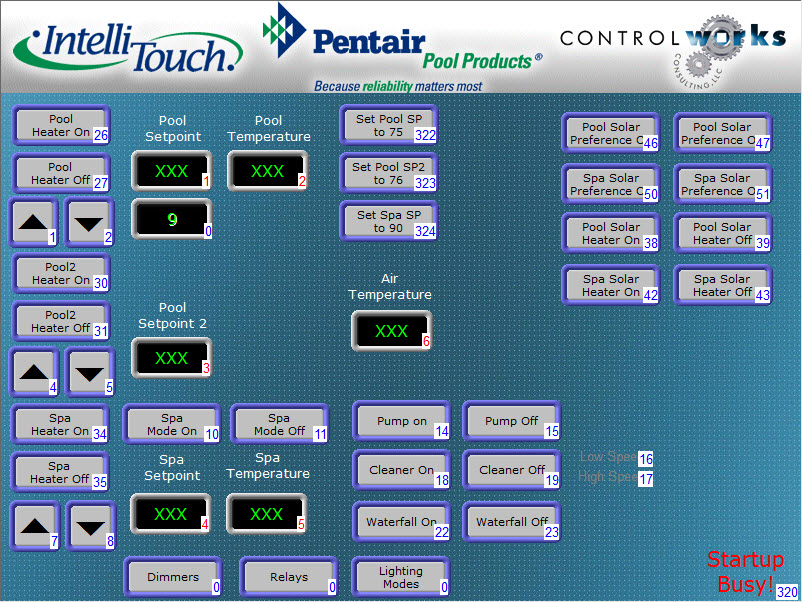The width and height of the screenshot is (802, 602).
Task: Click Set Pool SP to 75
Action: tap(389, 125)
